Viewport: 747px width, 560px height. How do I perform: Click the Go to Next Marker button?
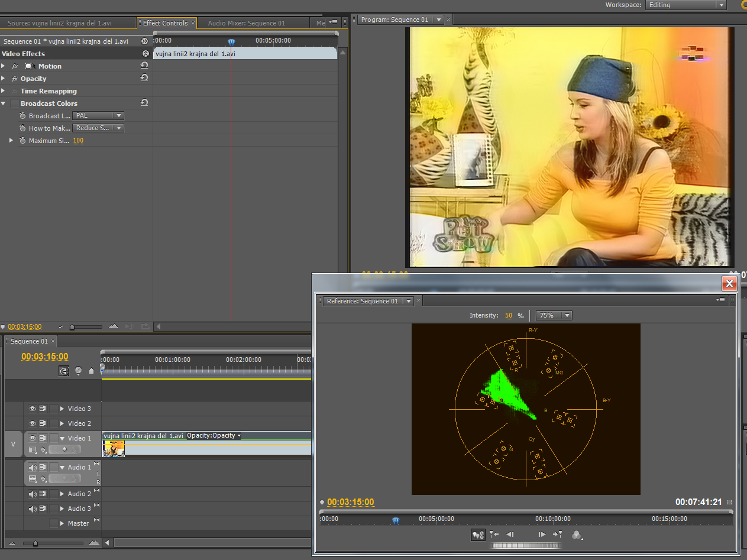click(557, 535)
